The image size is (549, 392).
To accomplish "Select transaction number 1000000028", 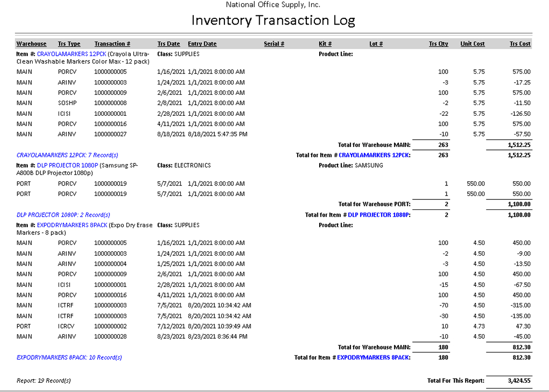I will click(110, 336).
